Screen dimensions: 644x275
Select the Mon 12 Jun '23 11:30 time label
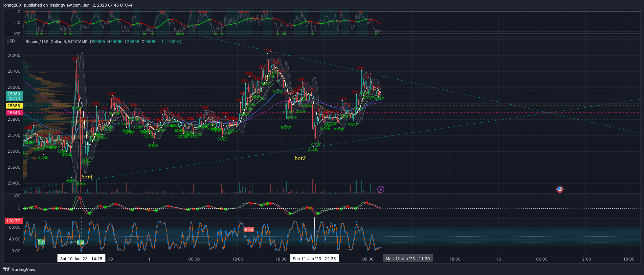(408, 259)
